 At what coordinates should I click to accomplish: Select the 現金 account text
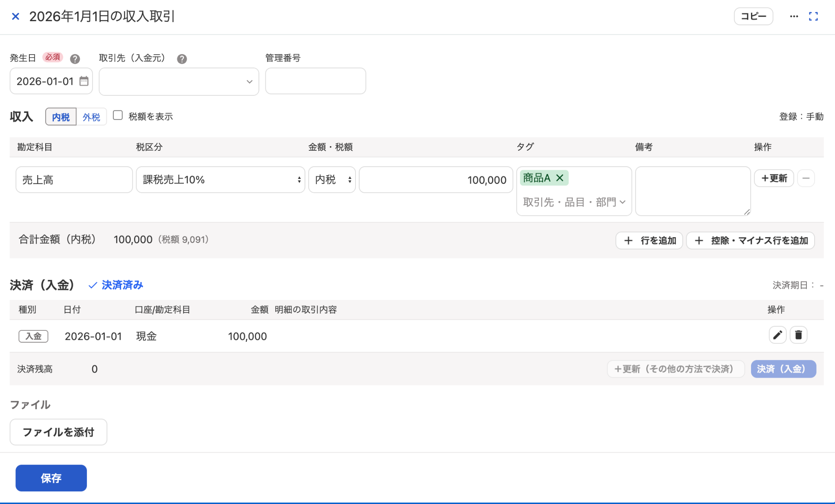(x=146, y=336)
